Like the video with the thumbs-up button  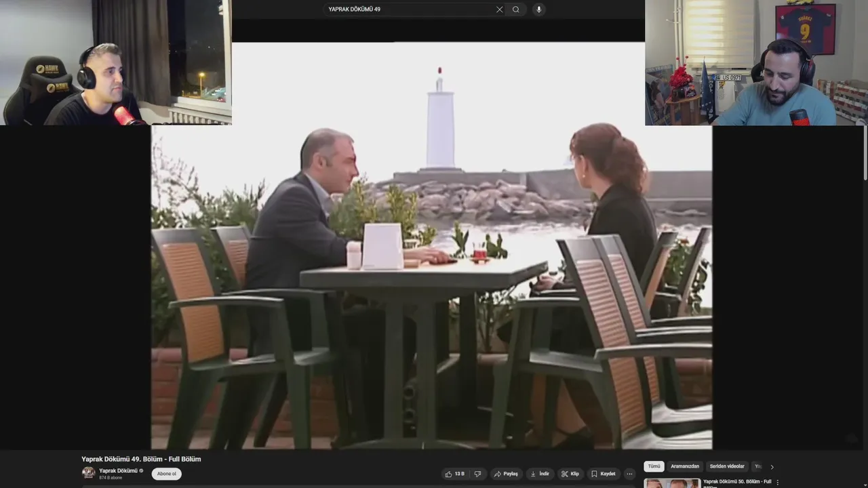click(455, 474)
